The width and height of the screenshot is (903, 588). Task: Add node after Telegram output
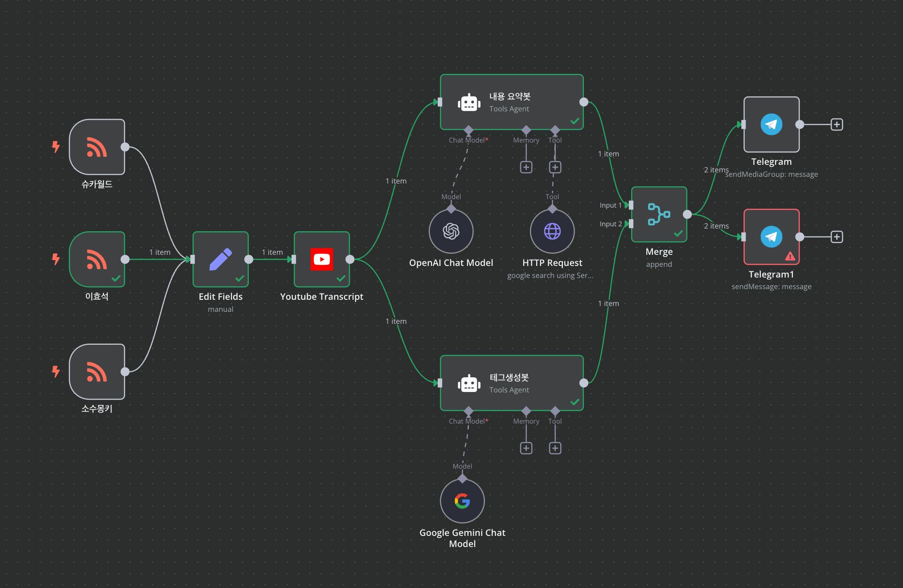tap(837, 124)
